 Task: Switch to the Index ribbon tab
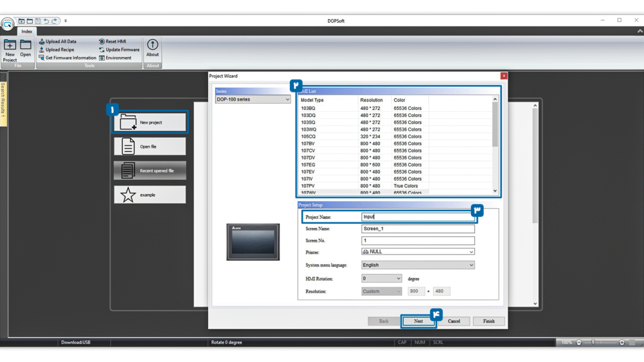pos(26,31)
